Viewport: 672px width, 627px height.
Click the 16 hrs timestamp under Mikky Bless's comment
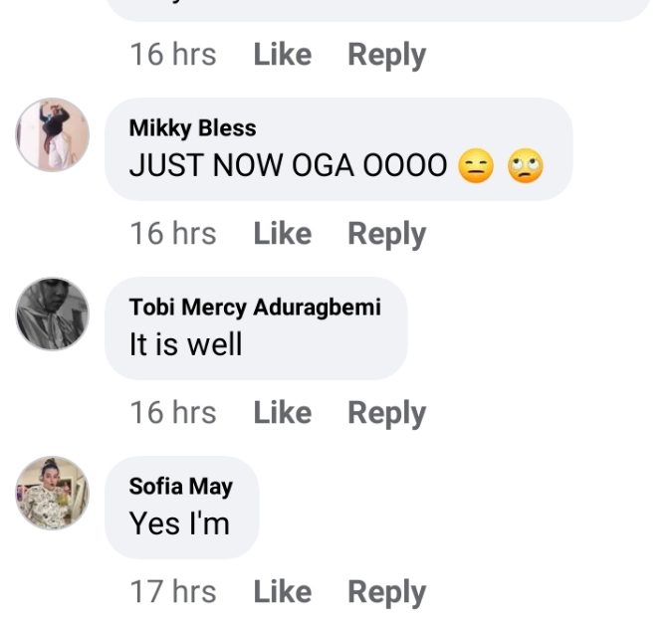point(172,234)
